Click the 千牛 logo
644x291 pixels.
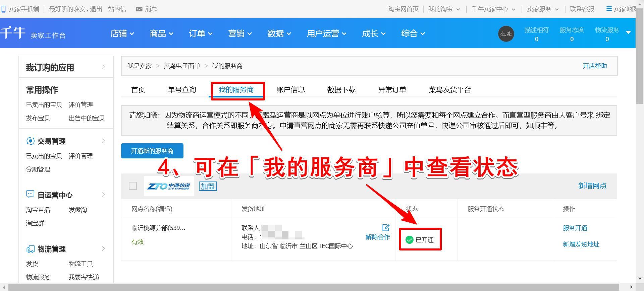[x=13, y=33]
